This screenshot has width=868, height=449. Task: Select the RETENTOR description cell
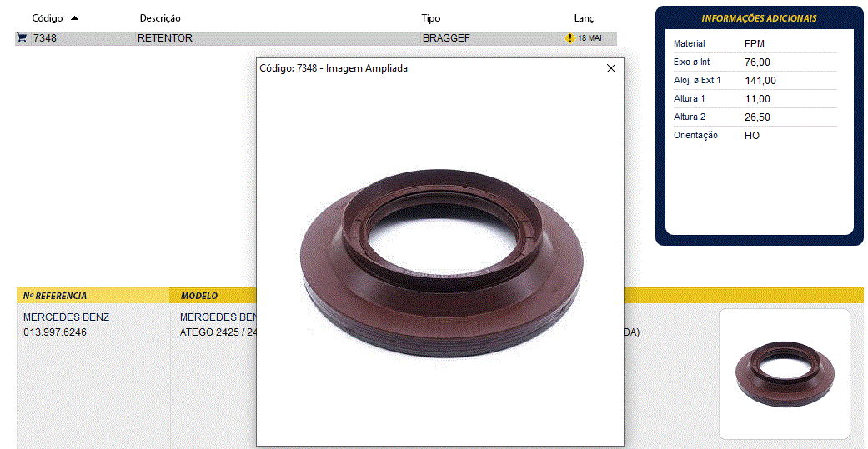point(165,38)
